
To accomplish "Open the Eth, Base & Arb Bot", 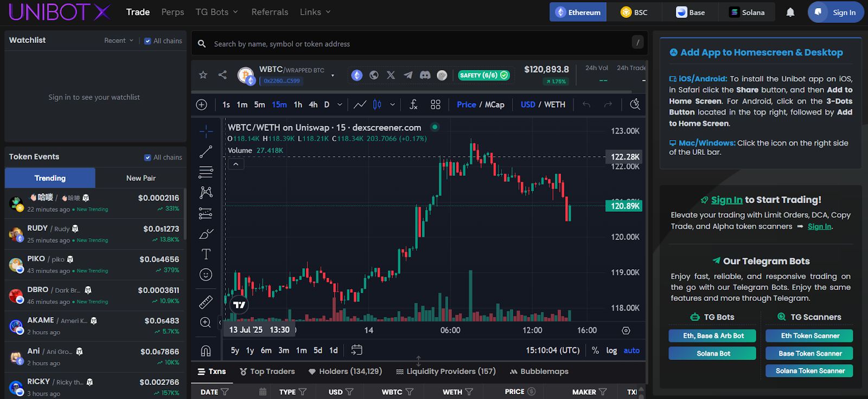I will click(x=712, y=336).
